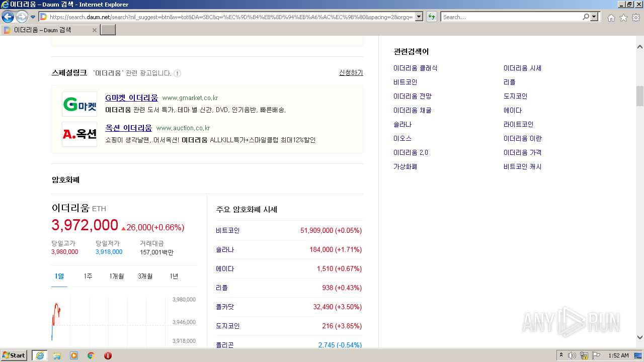The height and width of the screenshot is (362, 644).
Task: Click related search 라이트코인
Action: pos(519,124)
